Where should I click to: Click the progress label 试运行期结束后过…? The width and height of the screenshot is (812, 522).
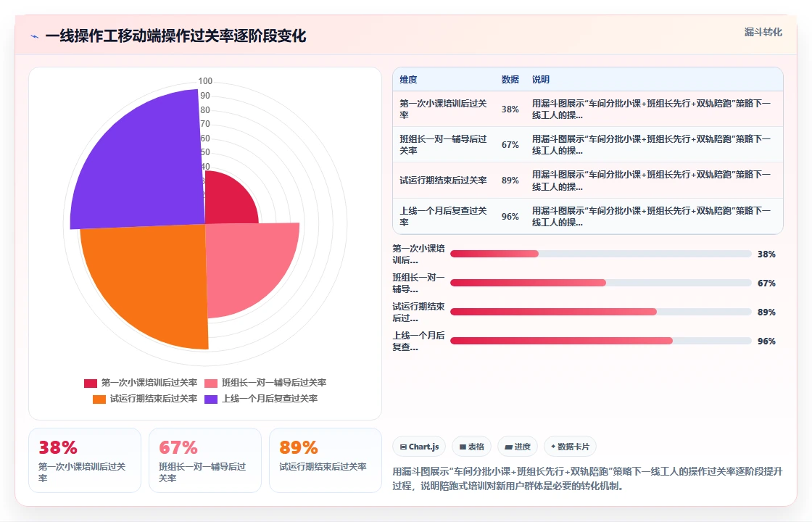(418, 312)
